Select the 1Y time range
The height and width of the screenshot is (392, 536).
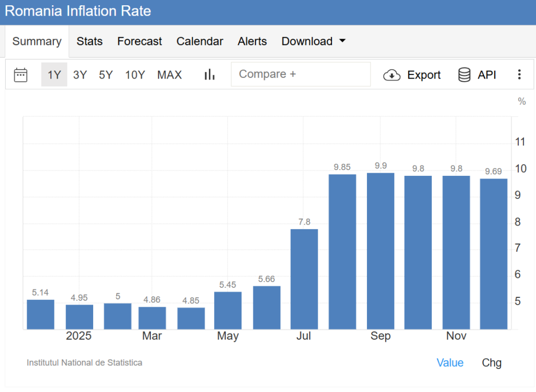54,75
